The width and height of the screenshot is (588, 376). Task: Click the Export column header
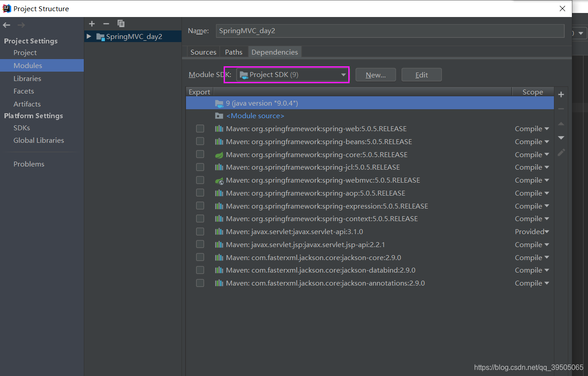tap(199, 92)
